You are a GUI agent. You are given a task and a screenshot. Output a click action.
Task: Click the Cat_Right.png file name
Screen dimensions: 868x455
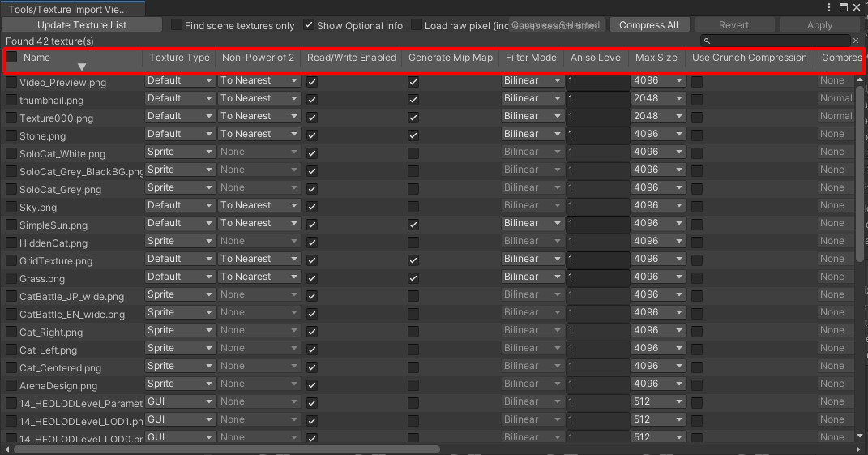pyautogui.click(x=51, y=333)
